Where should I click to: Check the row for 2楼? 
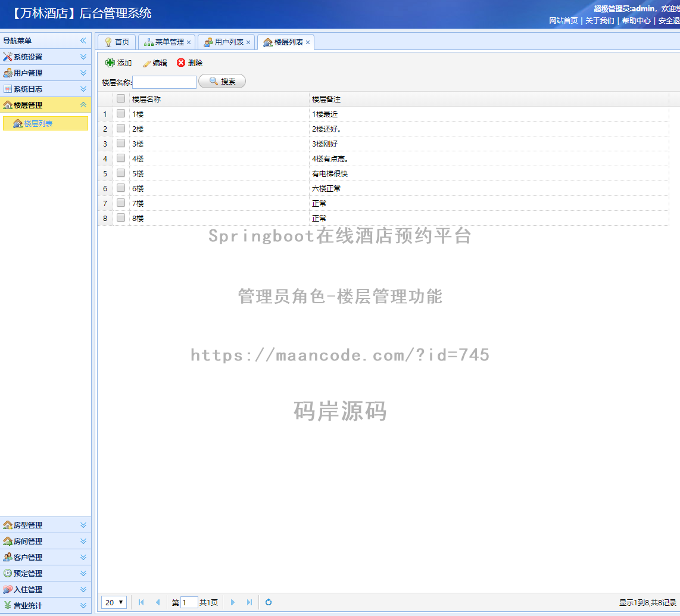coord(121,129)
